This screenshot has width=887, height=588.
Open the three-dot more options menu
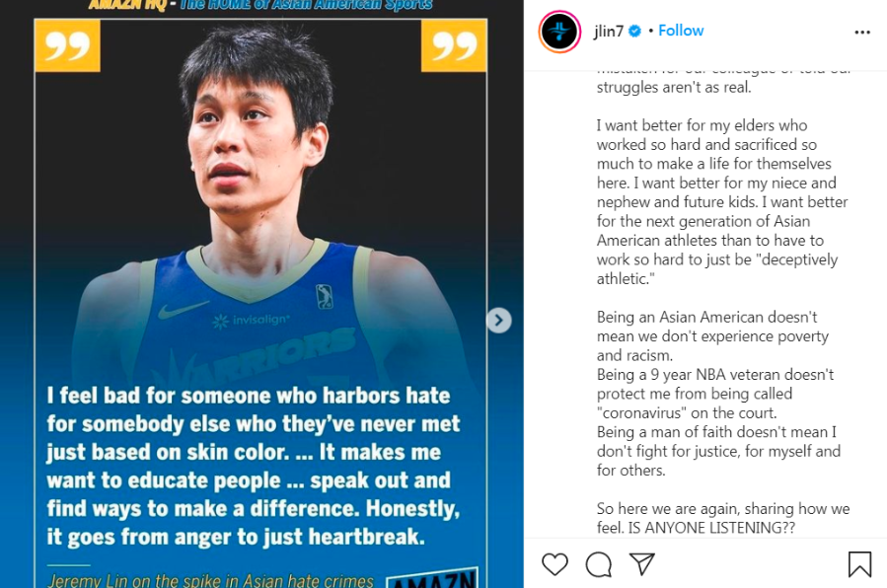(x=862, y=33)
